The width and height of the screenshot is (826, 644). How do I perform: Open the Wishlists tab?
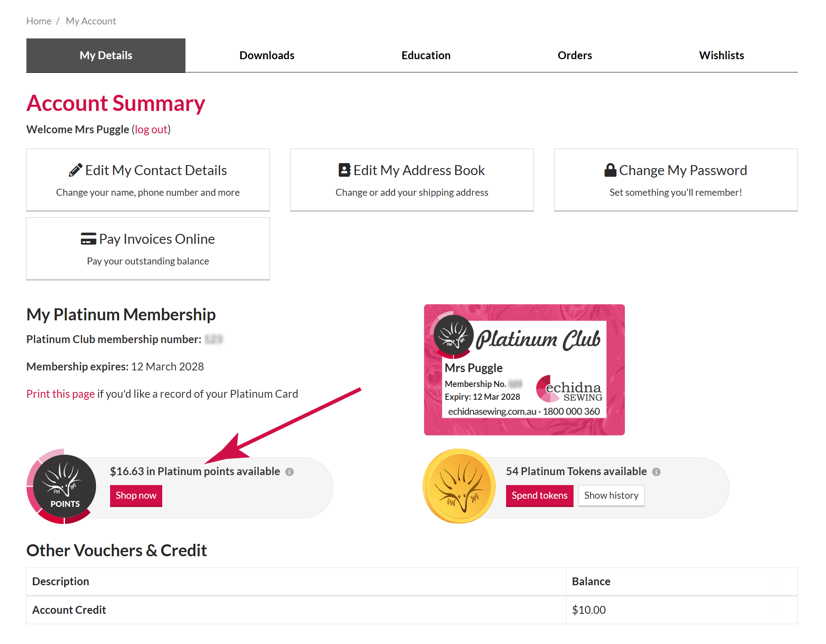point(721,55)
